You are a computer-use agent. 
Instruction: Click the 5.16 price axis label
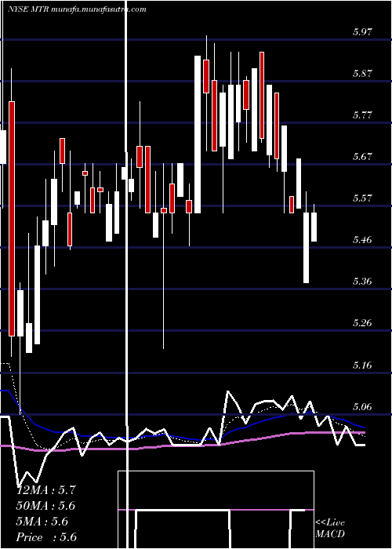(362, 365)
